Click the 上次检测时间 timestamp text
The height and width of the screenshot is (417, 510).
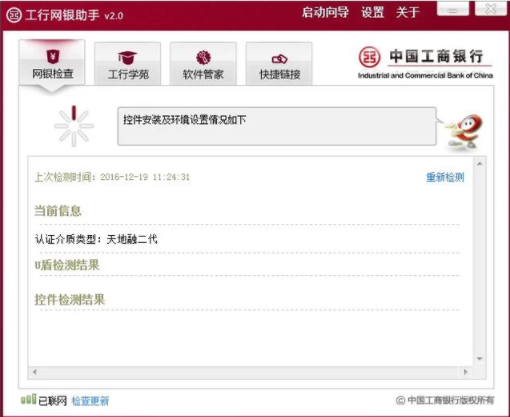point(112,177)
